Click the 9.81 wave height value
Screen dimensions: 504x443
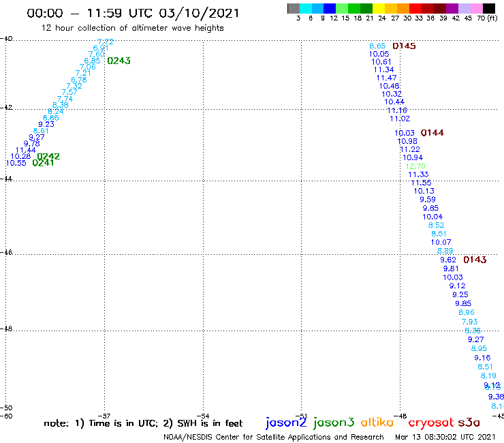click(x=451, y=269)
